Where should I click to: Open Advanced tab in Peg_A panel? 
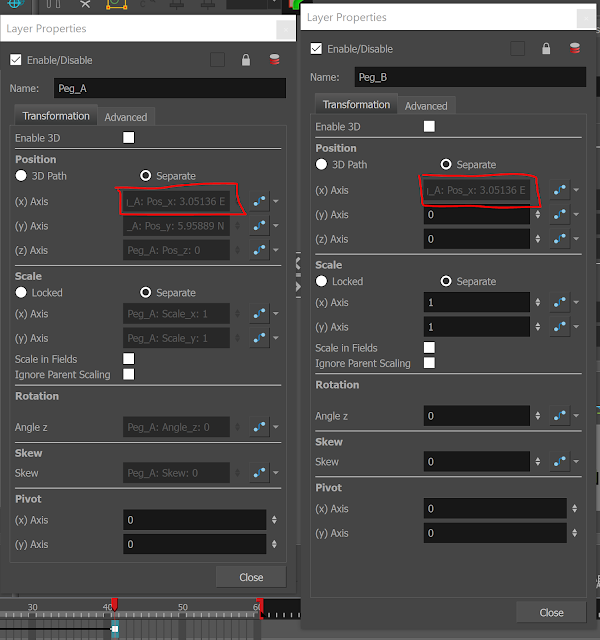click(x=126, y=117)
